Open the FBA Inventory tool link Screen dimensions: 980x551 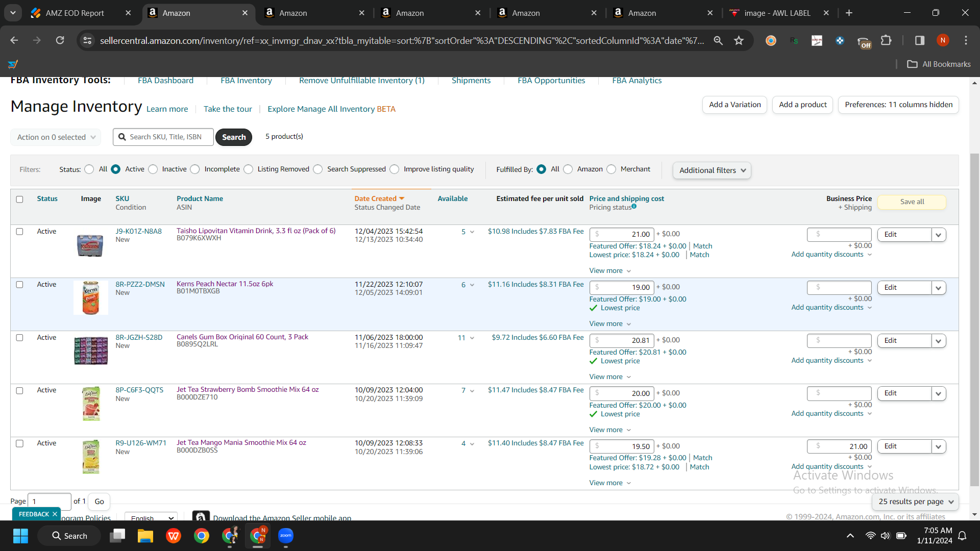coord(246,81)
